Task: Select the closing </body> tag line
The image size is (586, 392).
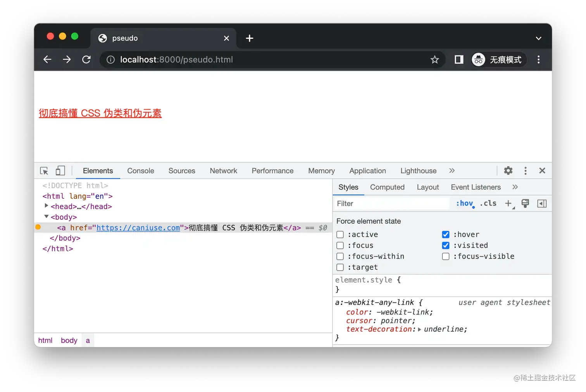Action: click(65, 238)
